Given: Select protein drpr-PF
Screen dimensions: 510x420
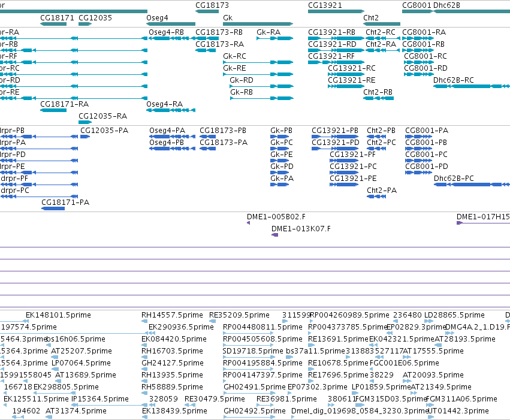Looking at the screenshot, I should point(14,179).
